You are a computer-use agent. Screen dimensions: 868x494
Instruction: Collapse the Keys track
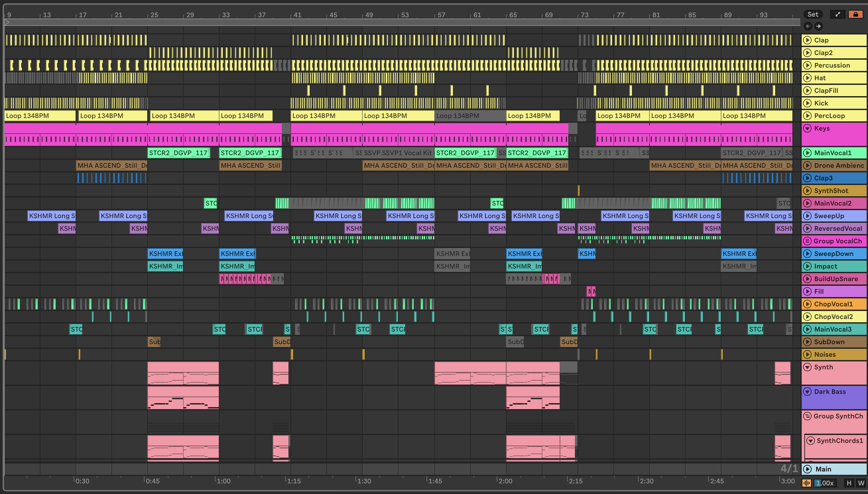807,128
